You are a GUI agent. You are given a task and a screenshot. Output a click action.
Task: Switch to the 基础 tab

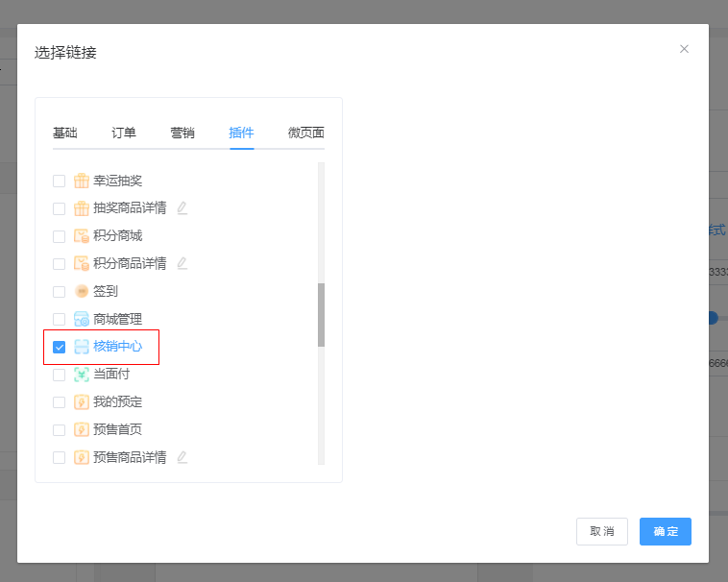point(65,133)
